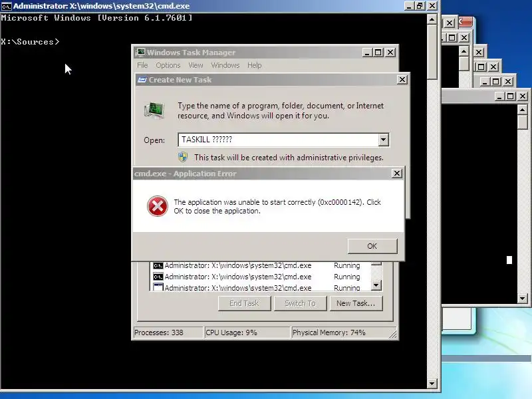The width and height of the screenshot is (532, 399).
Task: Close the rightmost background cmd window
Action: point(523,96)
